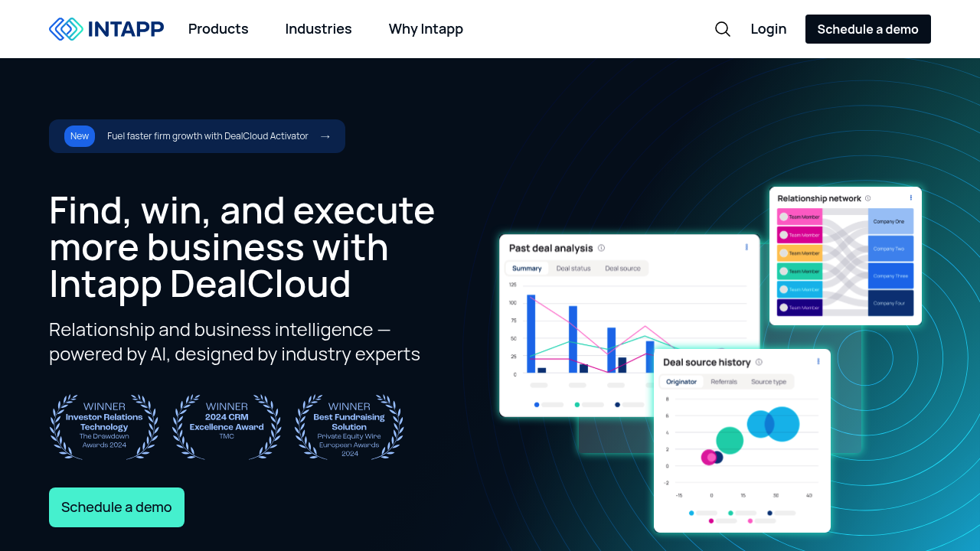
Task: Click the info icon on Past deal analysis
Action: click(603, 247)
